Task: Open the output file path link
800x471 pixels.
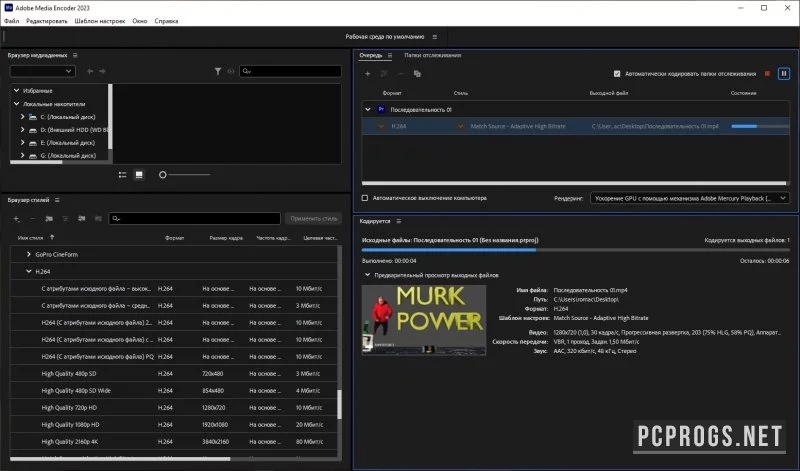Action: (655, 126)
